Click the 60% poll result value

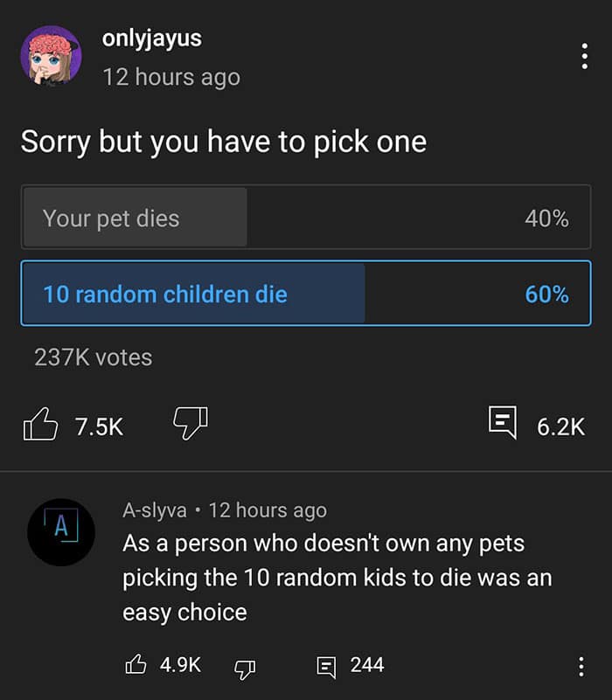546,294
